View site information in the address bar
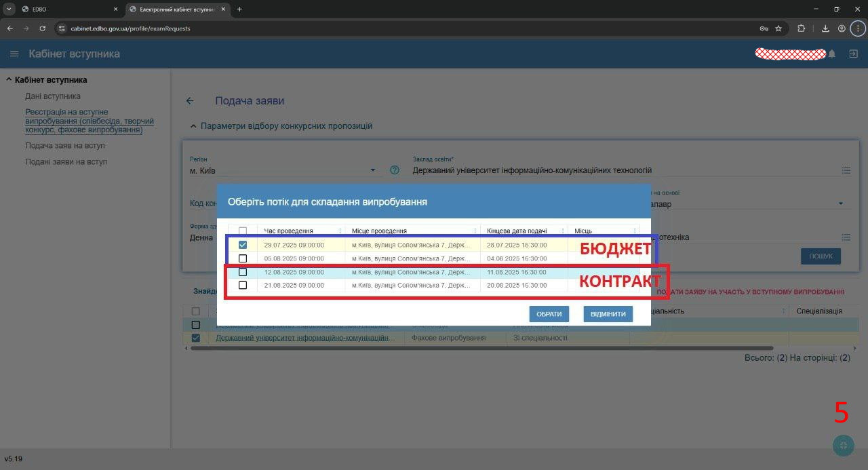 tap(61, 28)
